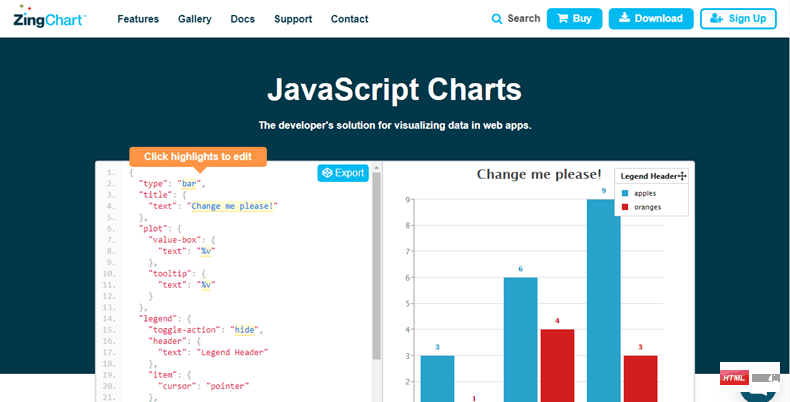Click line number 14 in the editor
The width and height of the screenshot is (790, 402).
[109, 318]
